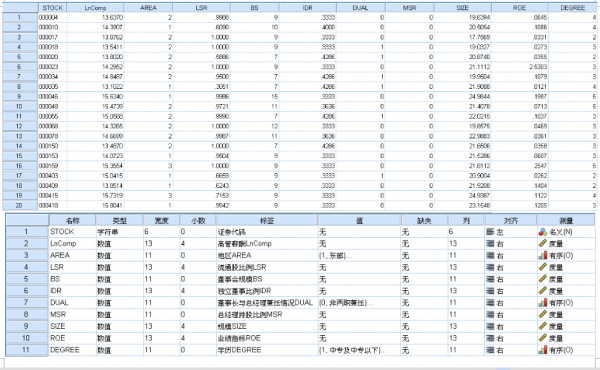The image size is (600, 370).
Task: Click the name cell of variable IDR
Action: coord(72,291)
